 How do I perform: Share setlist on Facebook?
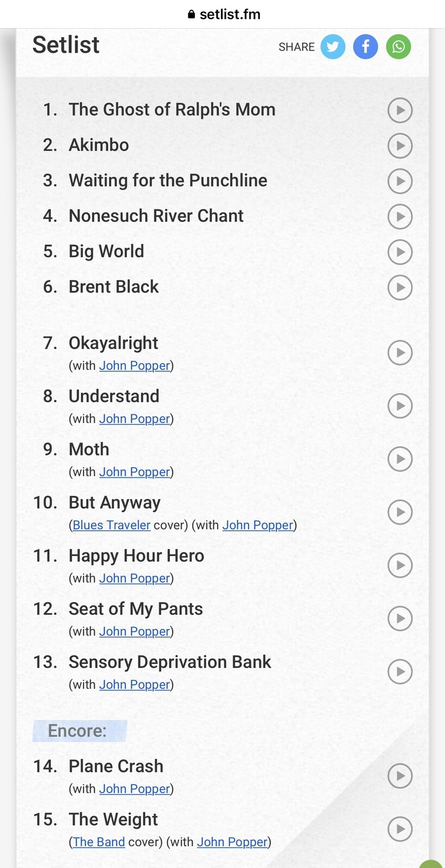pyautogui.click(x=366, y=47)
